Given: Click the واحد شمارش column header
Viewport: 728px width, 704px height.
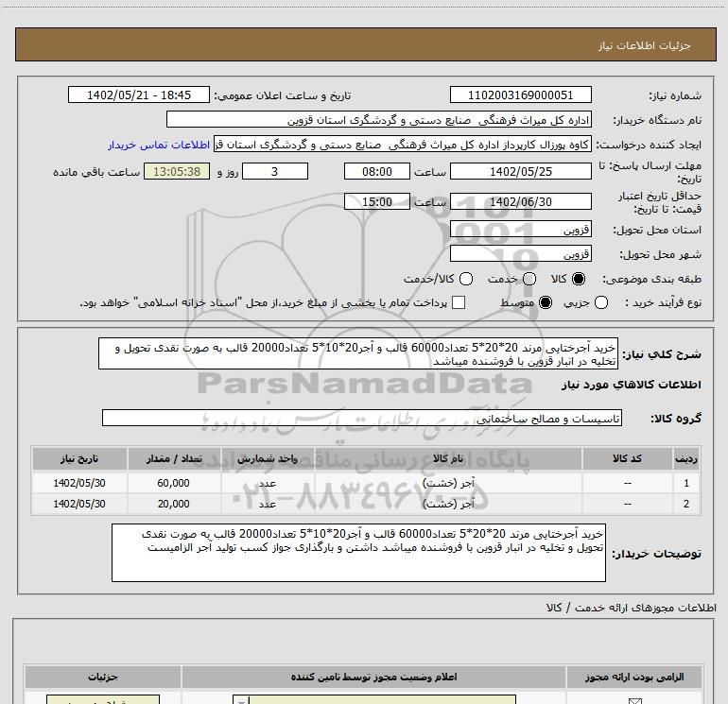Looking at the screenshot, I should coord(268,459).
